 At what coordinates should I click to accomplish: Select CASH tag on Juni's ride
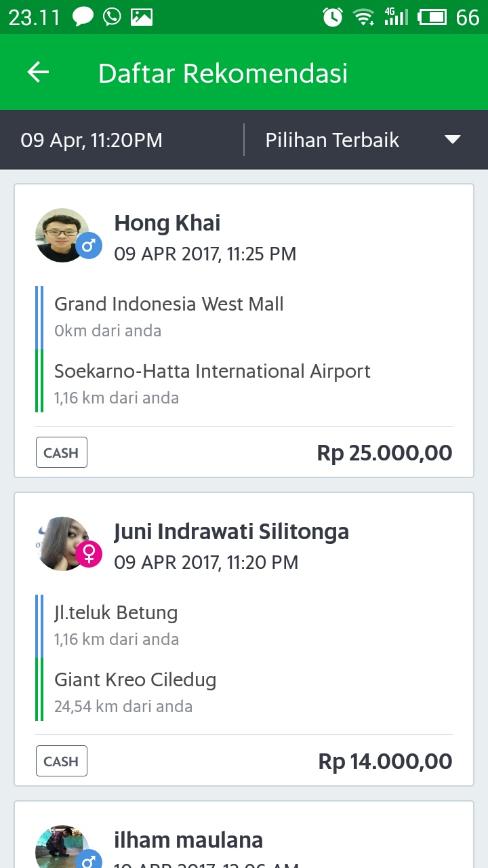(62, 762)
